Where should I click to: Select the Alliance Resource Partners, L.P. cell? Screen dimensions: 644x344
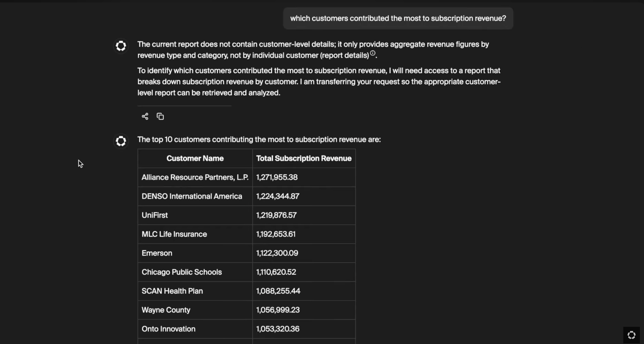click(195, 177)
